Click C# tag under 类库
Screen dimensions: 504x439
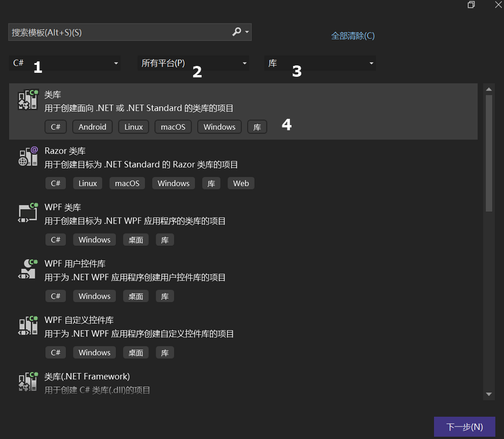point(56,127)
